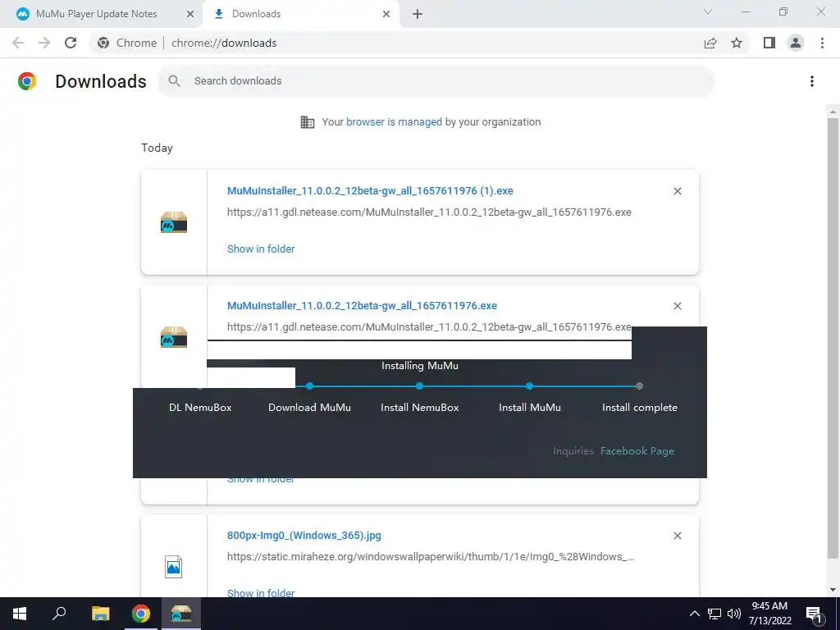This screenshot has height=630, width=840.
Task: Click MuMu installer taskbar icon
Action: coord(181,614)
